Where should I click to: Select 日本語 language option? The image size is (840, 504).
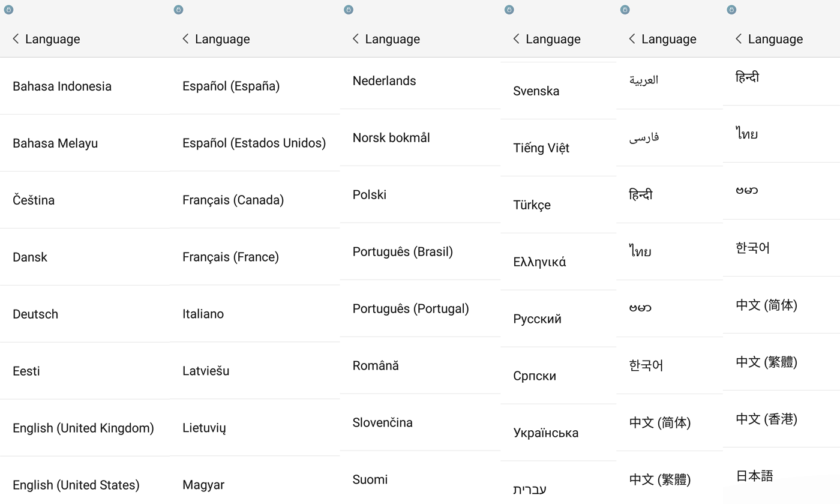781,476
